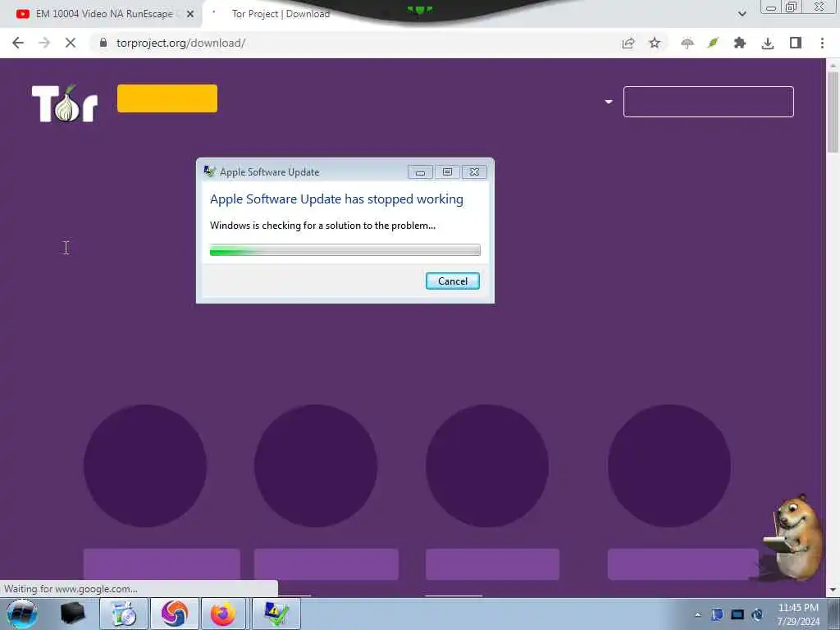Click the second download platform circle
Viewport: 840px width, 630px height.
(316, 466)
